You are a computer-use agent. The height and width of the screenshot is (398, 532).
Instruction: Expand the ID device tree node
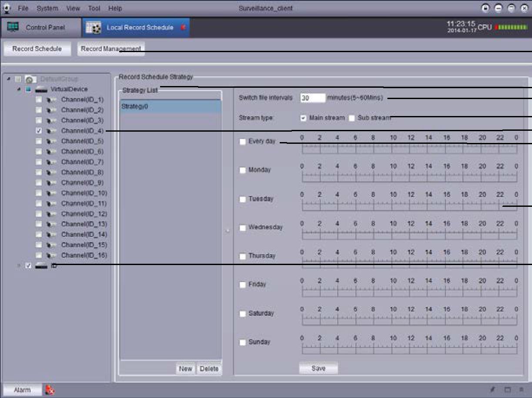pyautogui.click(x=18, y=265)
